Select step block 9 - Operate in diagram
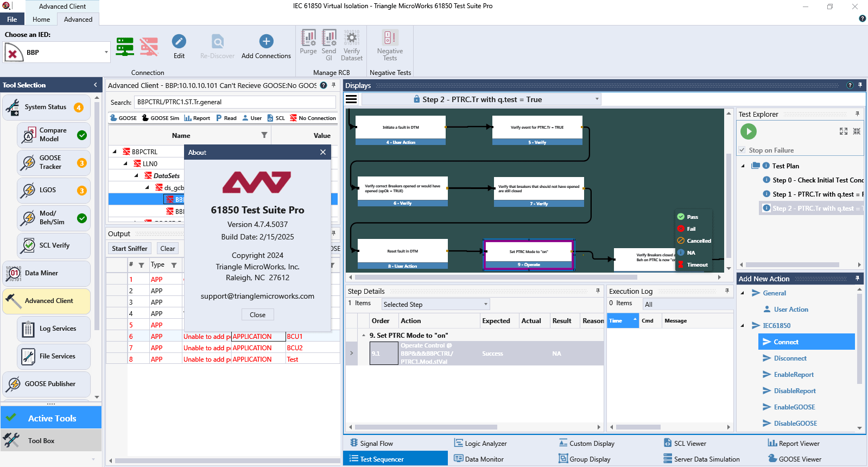Viewport: 868px width, 467px height. [529, 255]
